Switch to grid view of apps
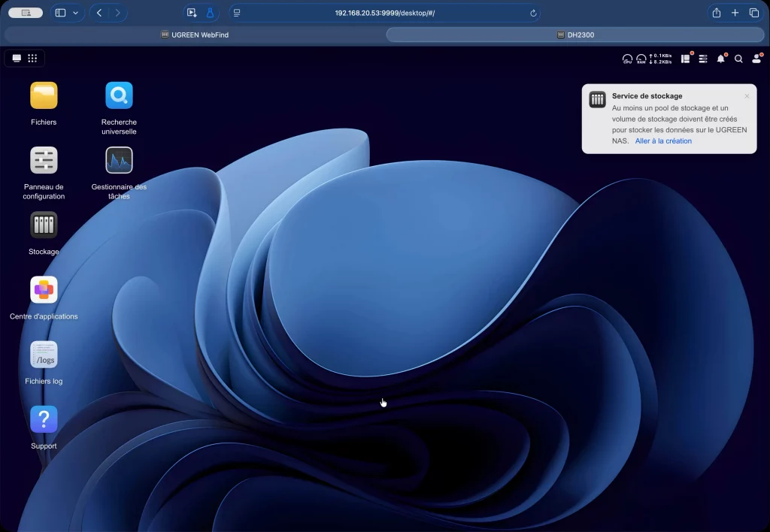This screenshot has width=770, height=532. 32,58
